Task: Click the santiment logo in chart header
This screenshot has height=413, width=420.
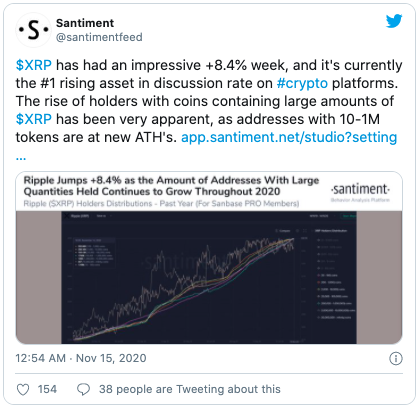Action: (x=360, y=192)
